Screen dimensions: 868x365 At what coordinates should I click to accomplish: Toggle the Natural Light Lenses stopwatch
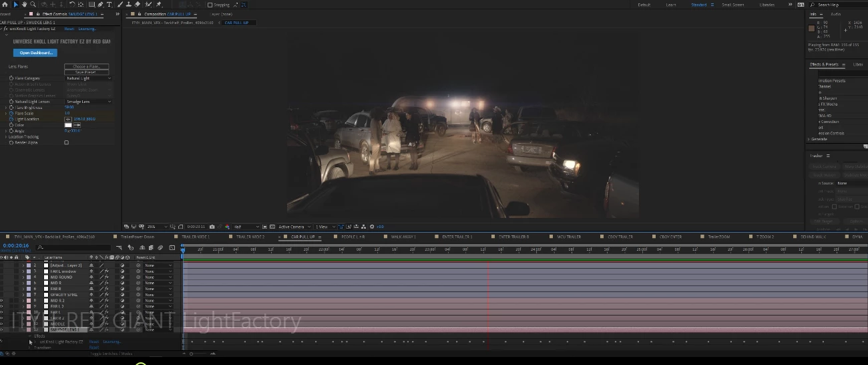[x=11, y=102]
